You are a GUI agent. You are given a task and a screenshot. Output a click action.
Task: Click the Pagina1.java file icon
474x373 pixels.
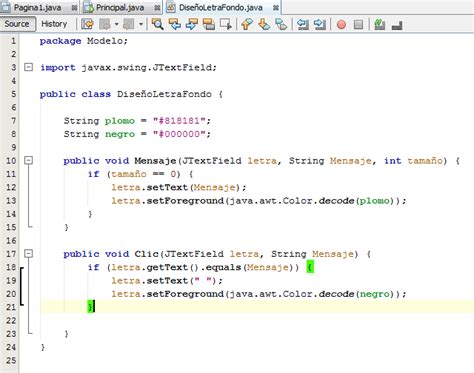pos(6,7)
